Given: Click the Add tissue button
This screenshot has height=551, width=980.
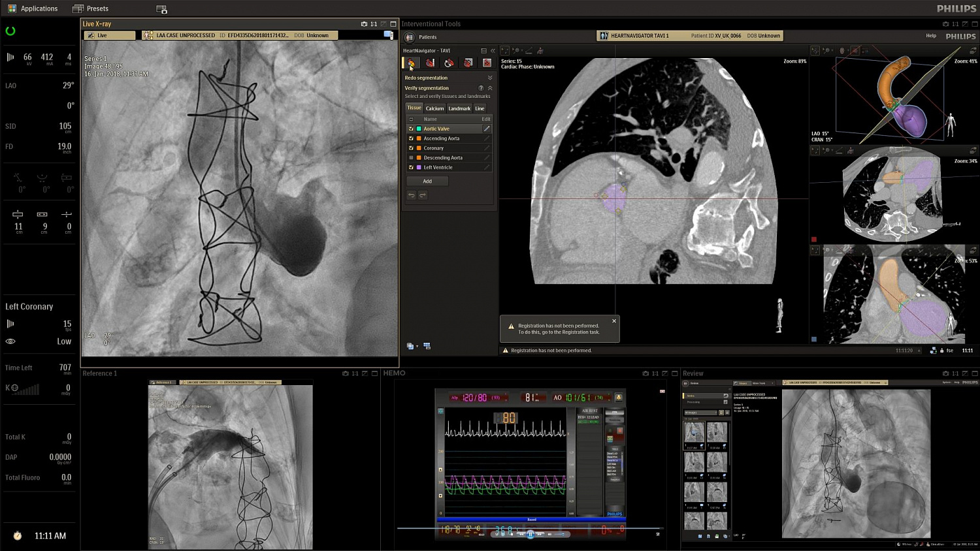Looking at the screenshot, I should (427, 181).
